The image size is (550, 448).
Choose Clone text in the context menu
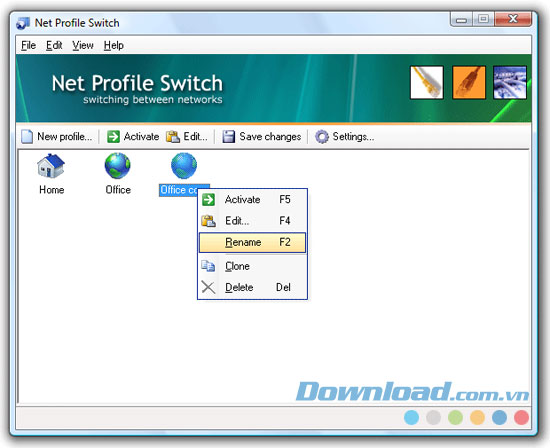click(x=237, y=266)
